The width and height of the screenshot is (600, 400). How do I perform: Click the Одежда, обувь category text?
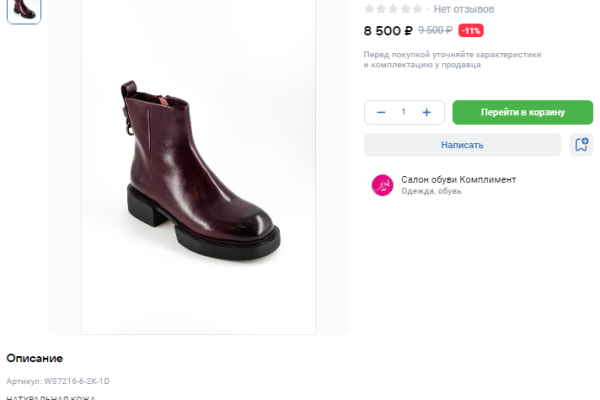[431, 191]
